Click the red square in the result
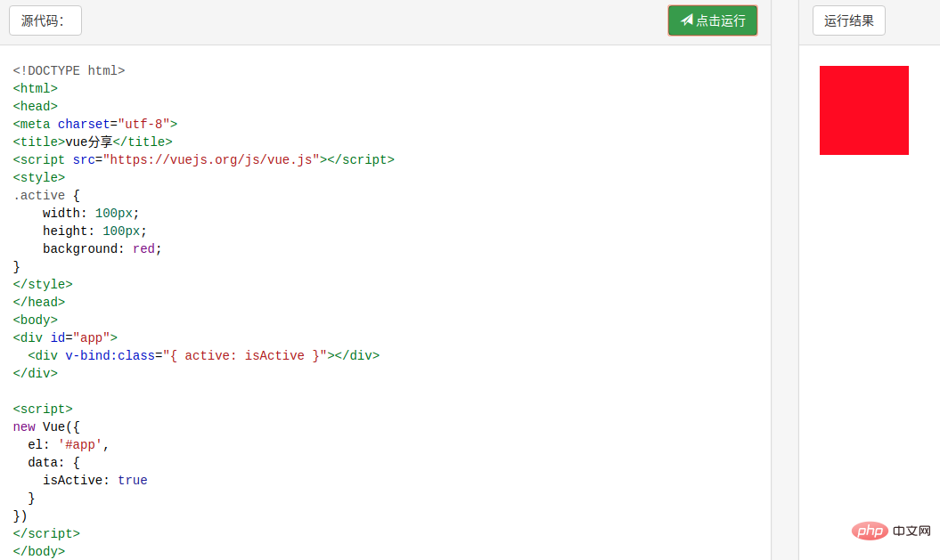 [x=863, y=110]
